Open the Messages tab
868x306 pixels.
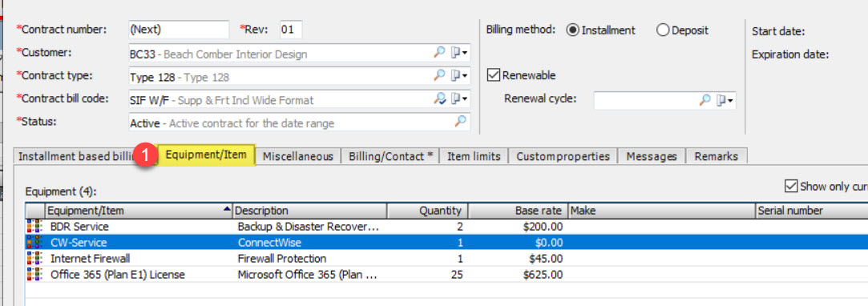[x=652, y=156]
